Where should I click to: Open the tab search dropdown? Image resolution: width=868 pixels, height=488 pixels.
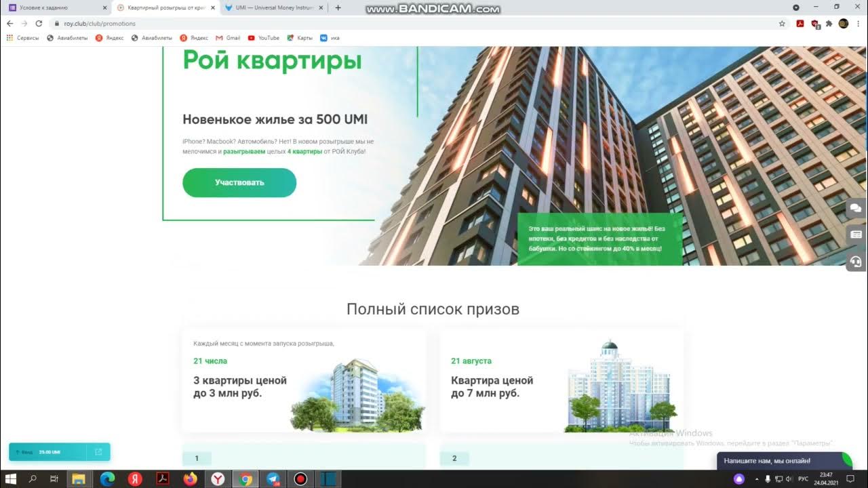click(796, 7)
